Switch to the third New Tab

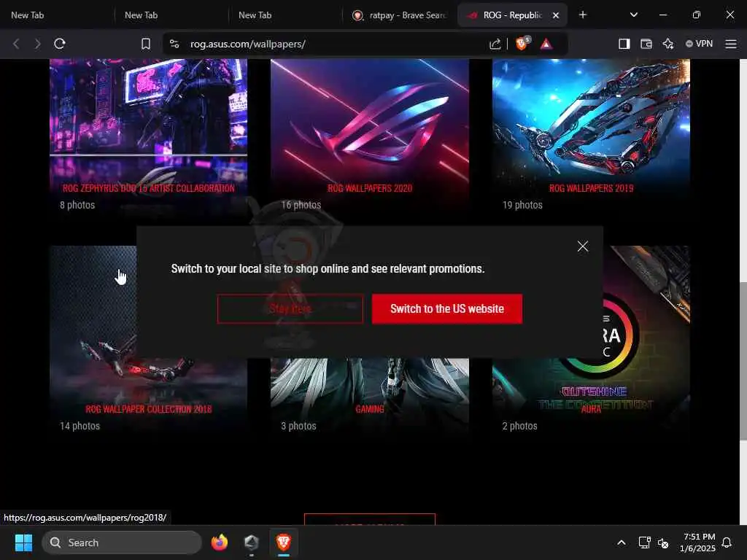point(285,15)
